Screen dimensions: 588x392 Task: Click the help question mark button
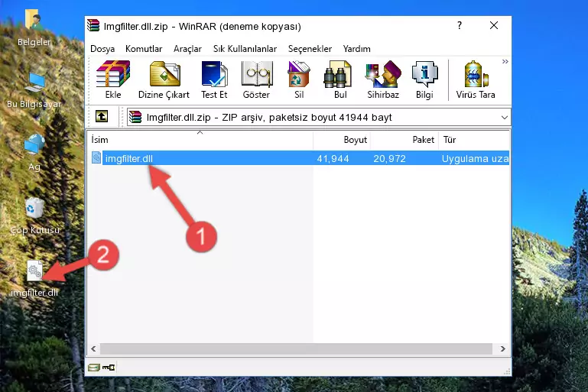click(460, 25)
